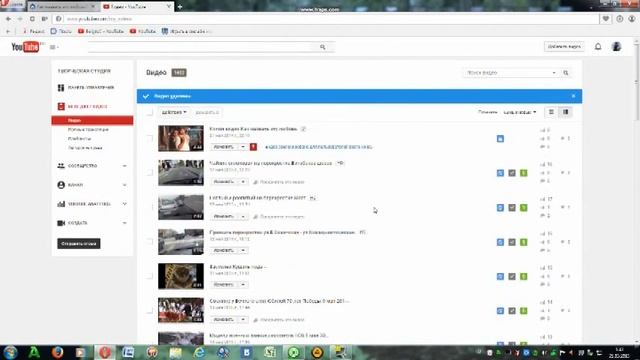Viewport: 640px width, 360px height.
Task: Open a new browser tab with plus
Action: [180, 7]
